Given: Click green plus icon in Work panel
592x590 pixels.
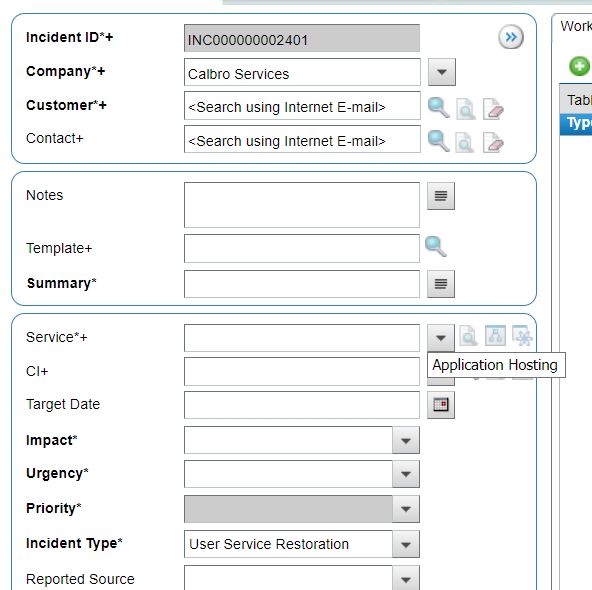Looking at the screenshot, I should pyautogui.click(x=579, y=66).
